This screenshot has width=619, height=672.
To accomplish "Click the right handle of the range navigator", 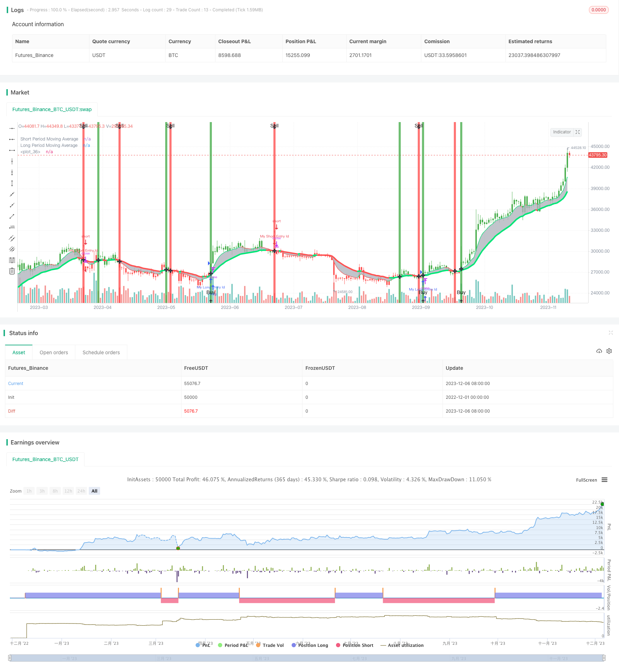I will [x=604, y=658].
